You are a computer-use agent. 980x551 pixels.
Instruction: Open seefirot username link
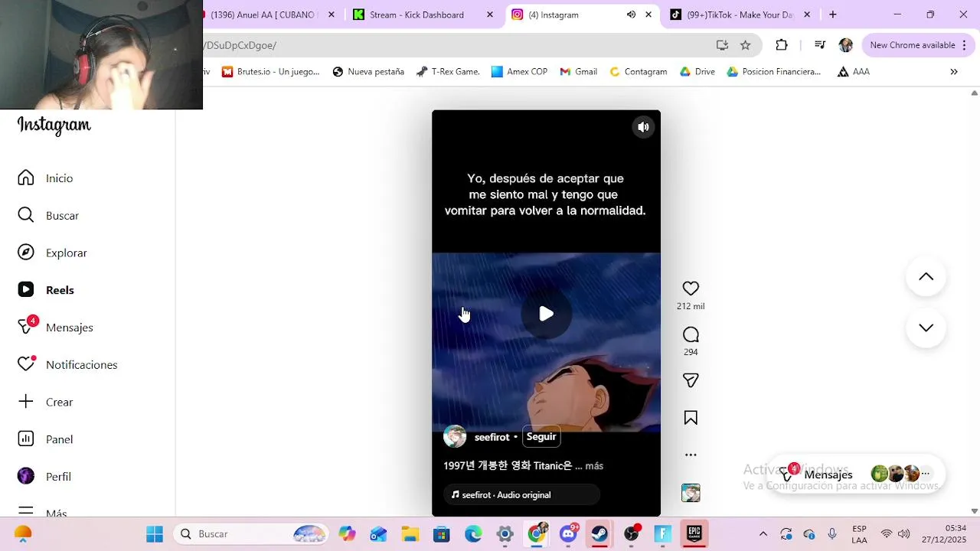pos(492,437)
